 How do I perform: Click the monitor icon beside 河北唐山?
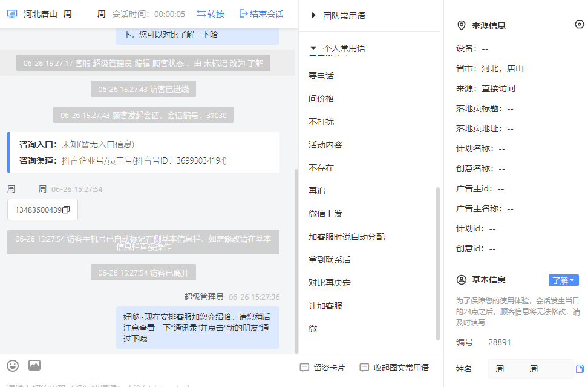tap(12, 15)
